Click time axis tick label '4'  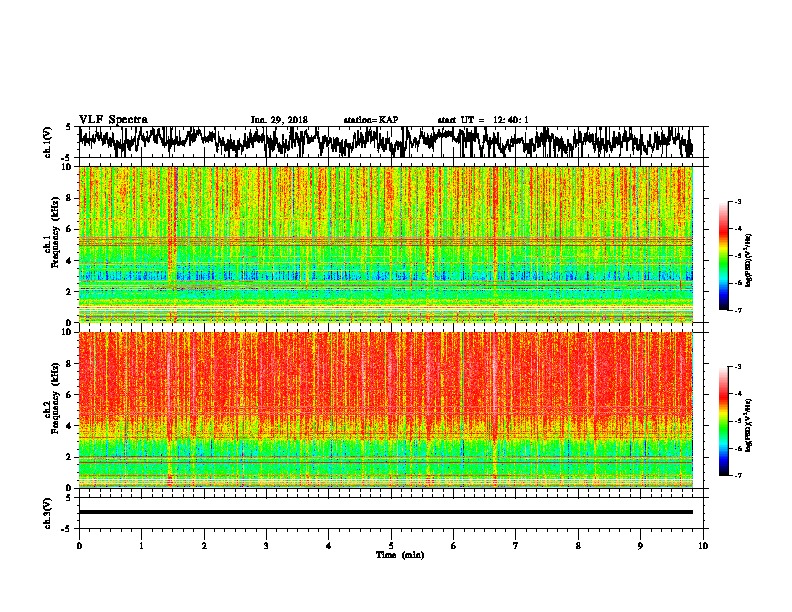pos(329,546)
